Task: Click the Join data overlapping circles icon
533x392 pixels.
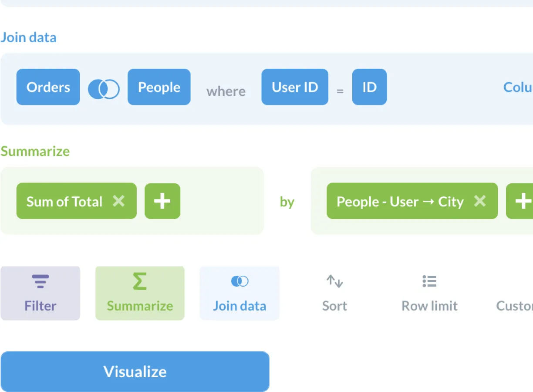Action: pyautogui.click(x=240, y=281)
